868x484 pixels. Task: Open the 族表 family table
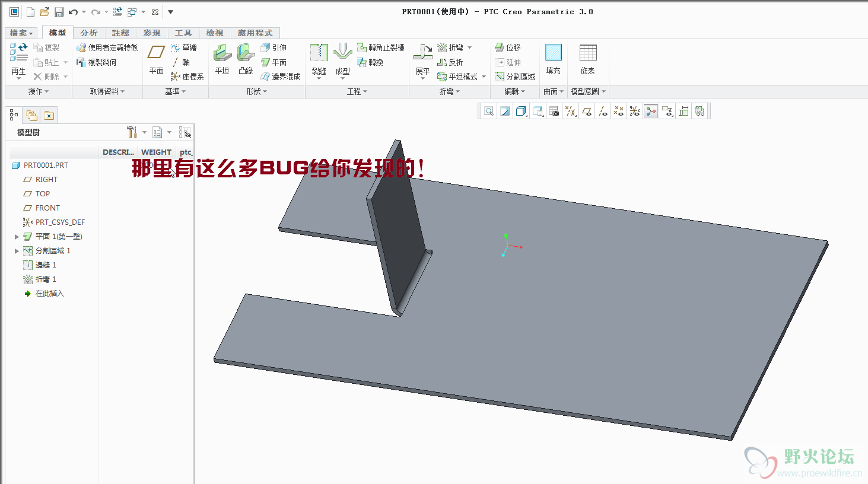[x=587, y=60]
